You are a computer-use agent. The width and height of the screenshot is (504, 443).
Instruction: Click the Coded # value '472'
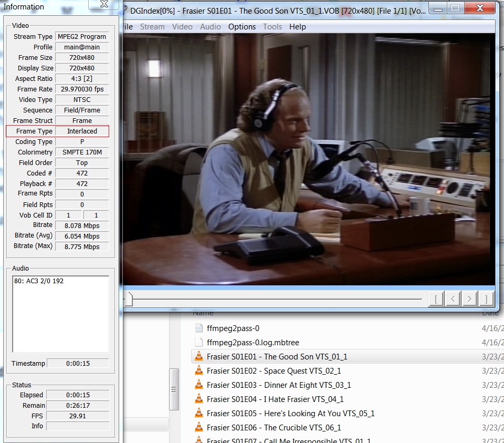[x=82, y=173]
